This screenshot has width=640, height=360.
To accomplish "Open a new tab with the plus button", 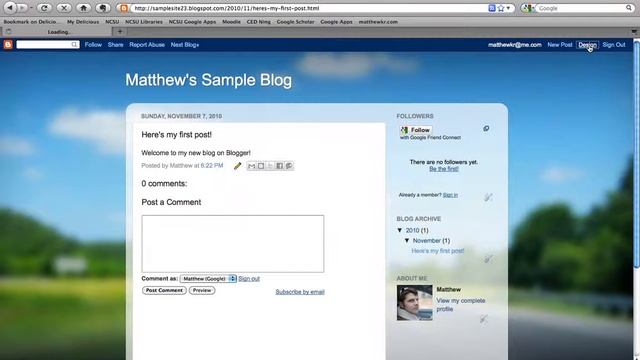I will (120, 31).
